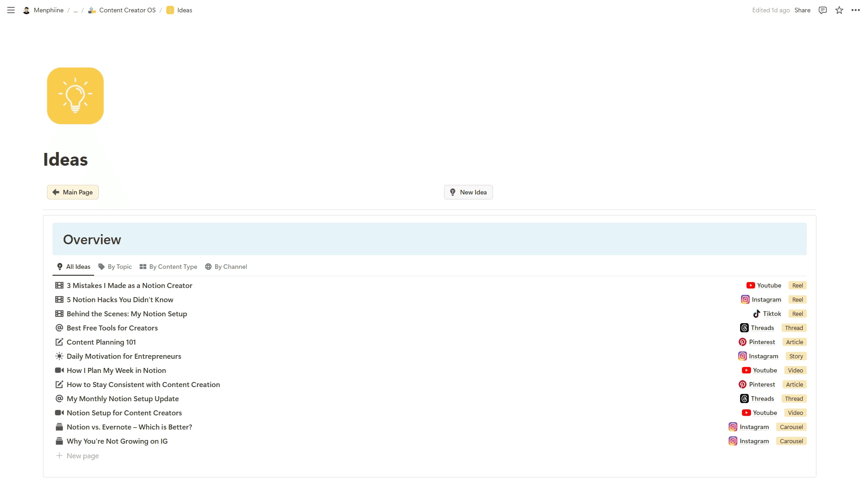Image resolution: width=868 pixels, height=503 pixels.
Task: Click the plus icon beside New page
Action: (59, 456)
